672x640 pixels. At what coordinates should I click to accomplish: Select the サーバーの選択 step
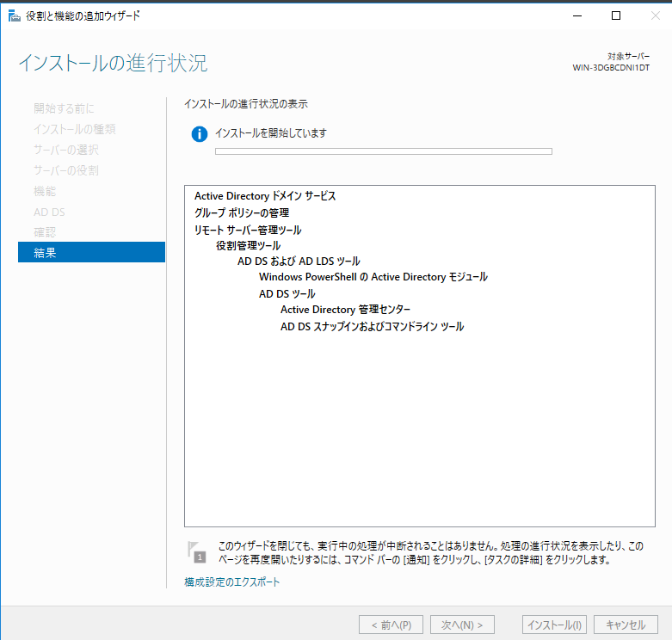point(66,150)
